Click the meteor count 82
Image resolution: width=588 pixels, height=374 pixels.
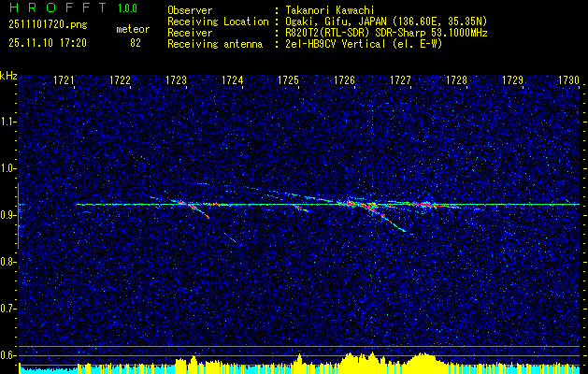[x=136, y=43]
